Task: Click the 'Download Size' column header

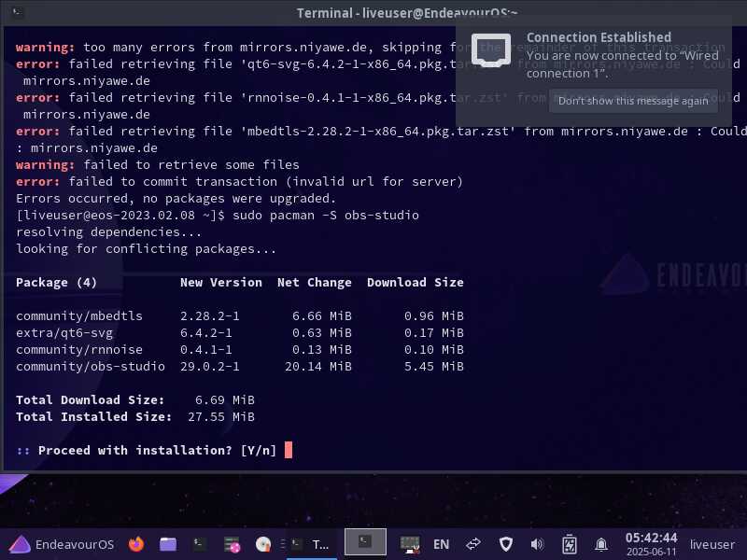Action: pyautogui.click(x=415, y=283)
